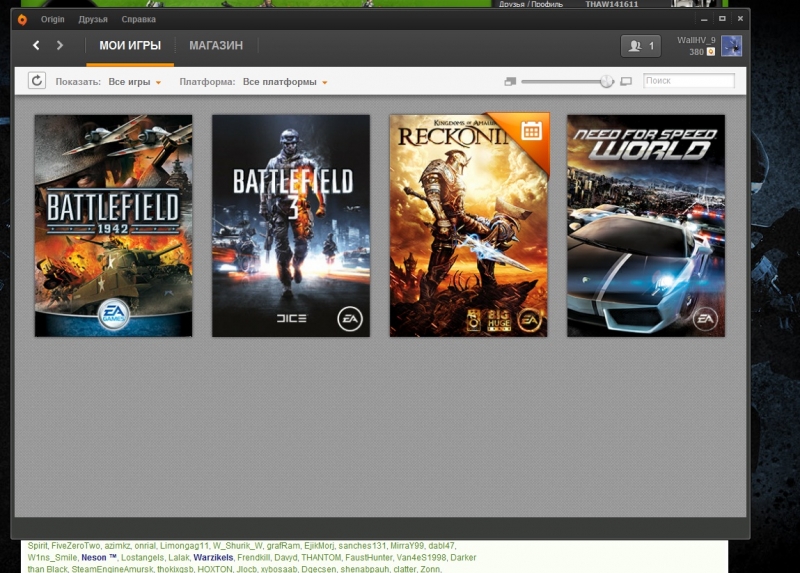Open the Справка menu
Image resolution: width=800 pixels, height=573 pixels.
pyautogui.click(x=138, y=19)
